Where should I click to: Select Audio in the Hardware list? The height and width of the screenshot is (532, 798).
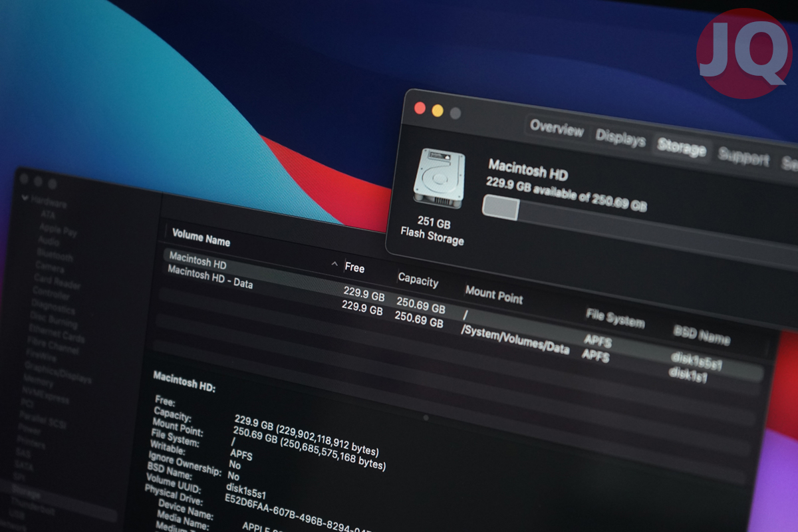coord(49,241)
